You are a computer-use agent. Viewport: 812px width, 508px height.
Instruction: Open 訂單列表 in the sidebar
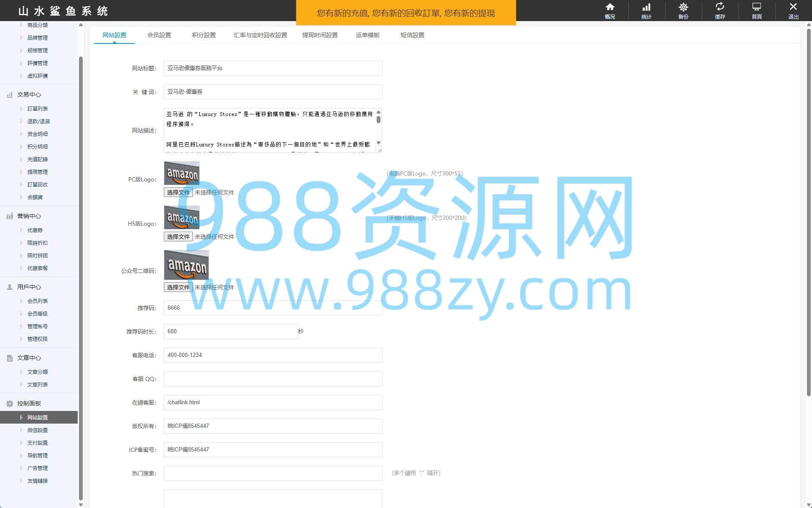(37, 108)
